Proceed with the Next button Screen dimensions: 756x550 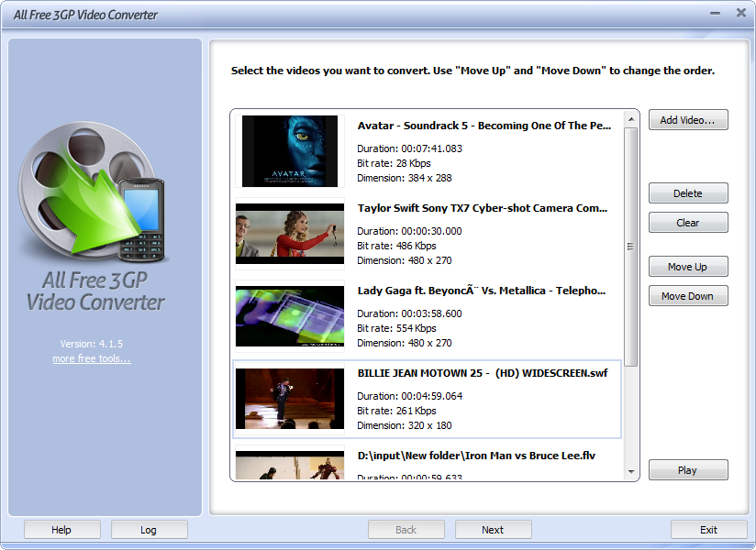(x=493, y=530)
